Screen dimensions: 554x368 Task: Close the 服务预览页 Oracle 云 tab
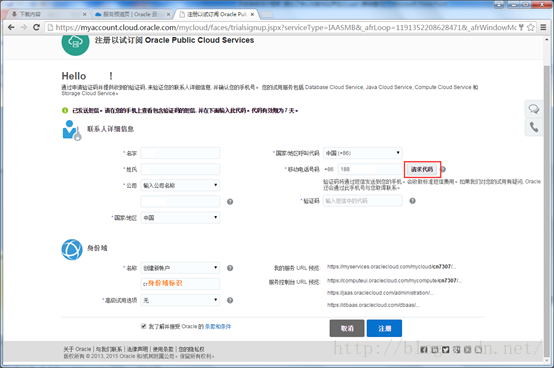coord(168,14)
